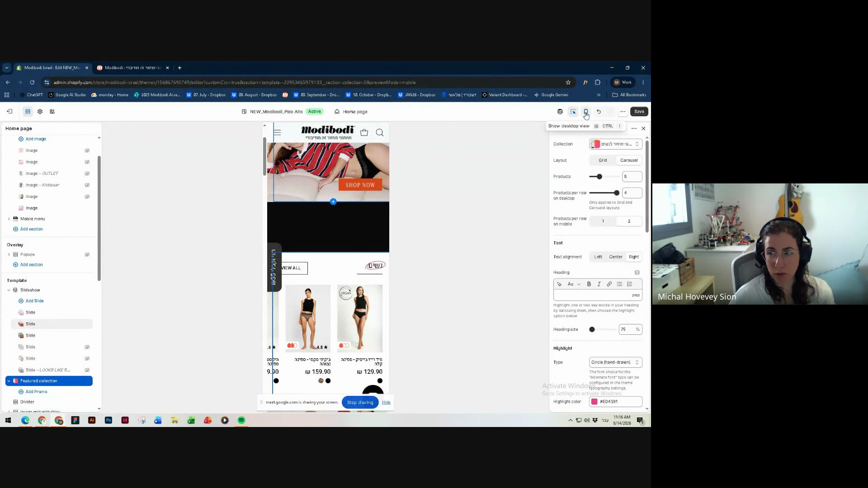The image size is (868, 488).
Task: Toggle Italic in the Heading editor
Action: (x=599, y=284)
